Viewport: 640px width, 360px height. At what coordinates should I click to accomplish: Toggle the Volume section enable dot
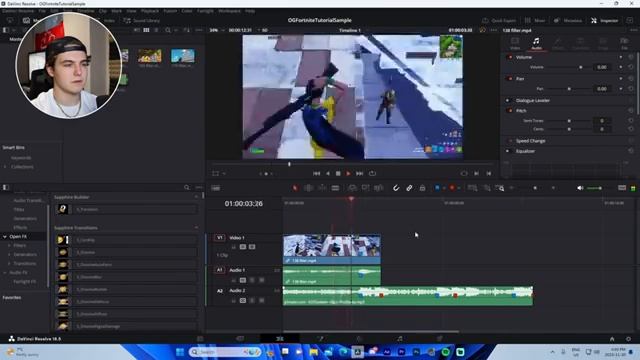coord(510,57)
